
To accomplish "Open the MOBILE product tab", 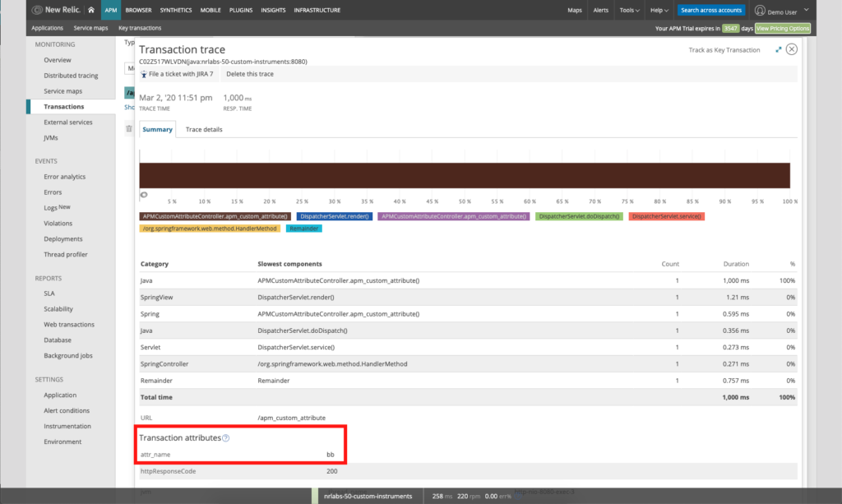I will [210, 10].
